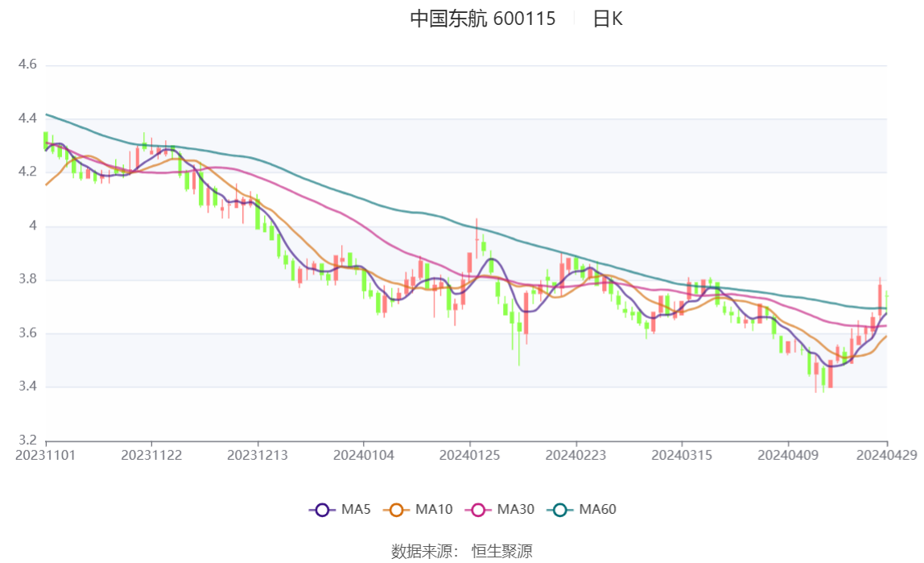Click the 20231101 date on the x-axis
924x563 pixels.
point(46,455)
